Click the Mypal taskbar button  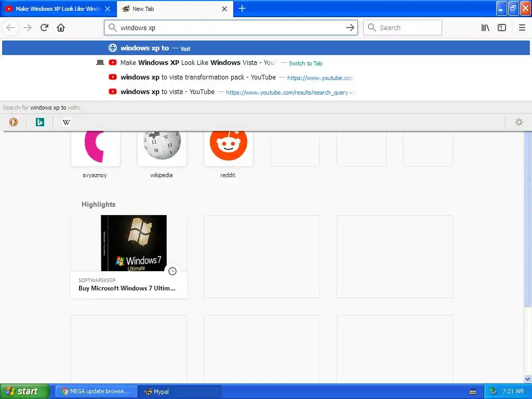click(x=180, y=392)
